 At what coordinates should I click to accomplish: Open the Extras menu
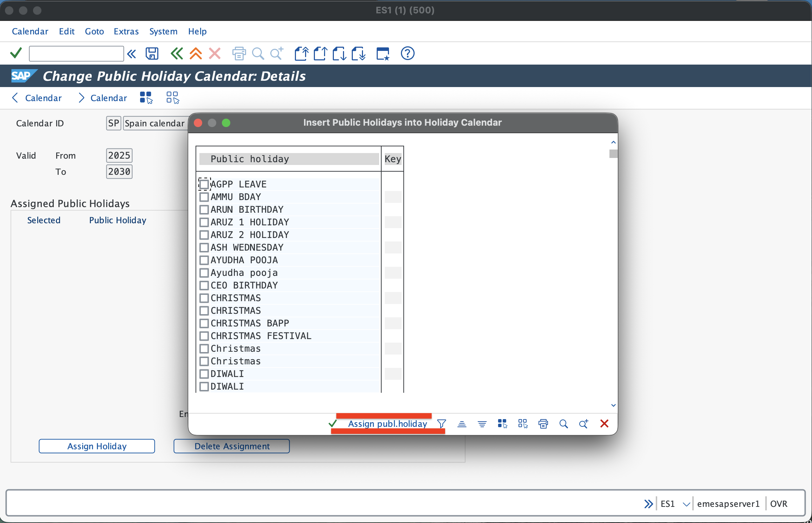click(x=126, y=31)
